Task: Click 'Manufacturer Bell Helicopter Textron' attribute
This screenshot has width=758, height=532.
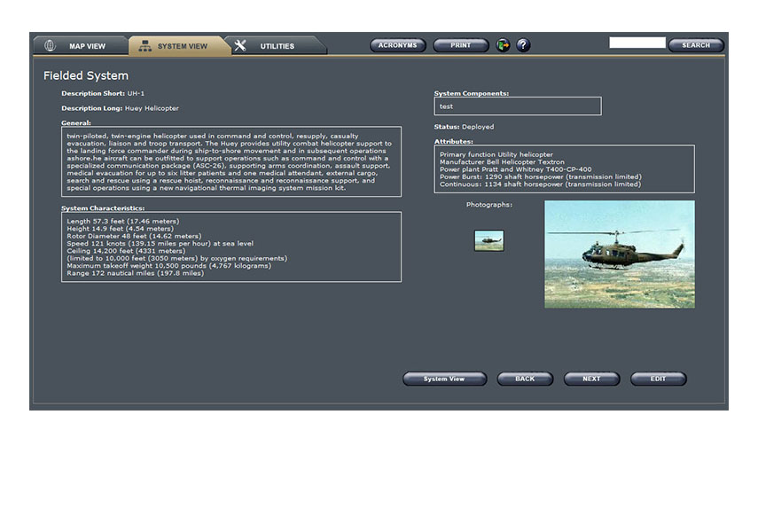Action: pyautogui.click(x=503, y=162)
